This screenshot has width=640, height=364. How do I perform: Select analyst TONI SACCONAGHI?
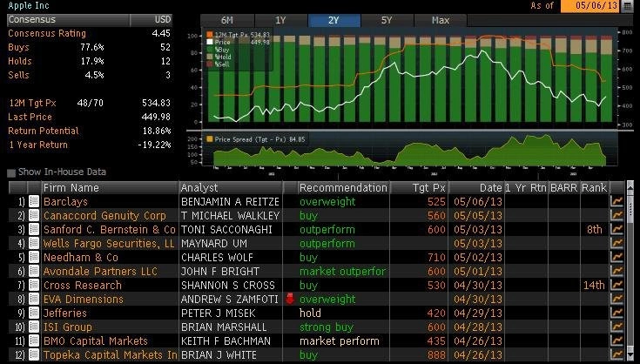coord(226,229)
